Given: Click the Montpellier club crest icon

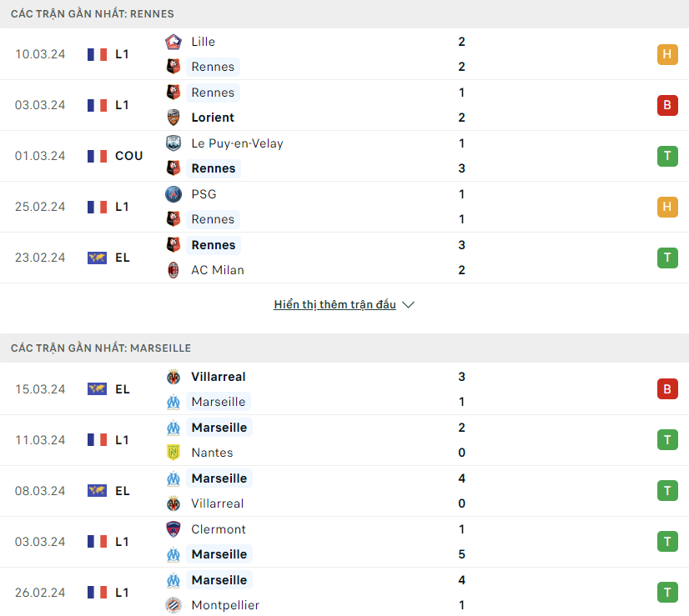Looking at the screenshot, I should pyautogui.click(x=174, y=605).
